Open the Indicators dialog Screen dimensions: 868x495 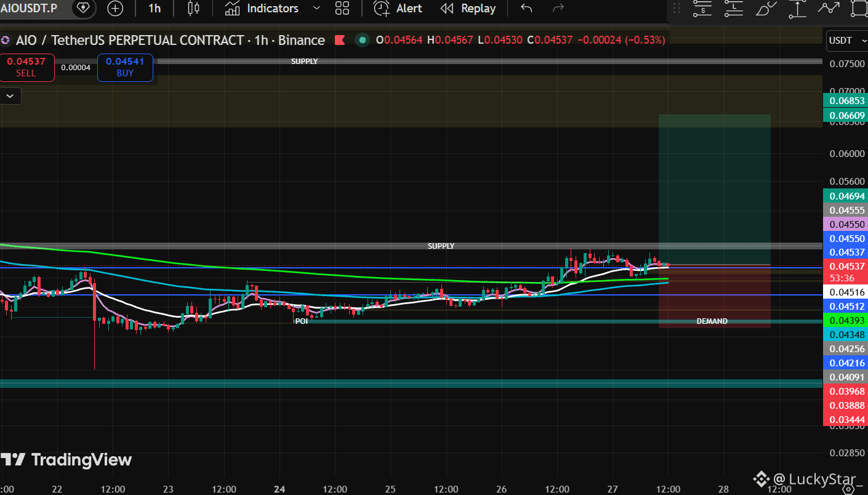(x=262, y=8)
